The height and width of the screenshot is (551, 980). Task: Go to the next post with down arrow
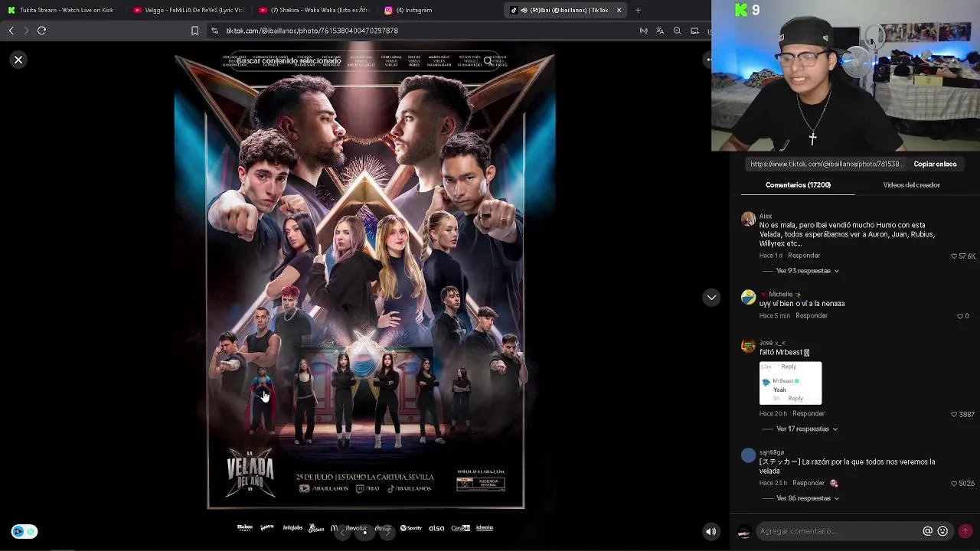711,298
